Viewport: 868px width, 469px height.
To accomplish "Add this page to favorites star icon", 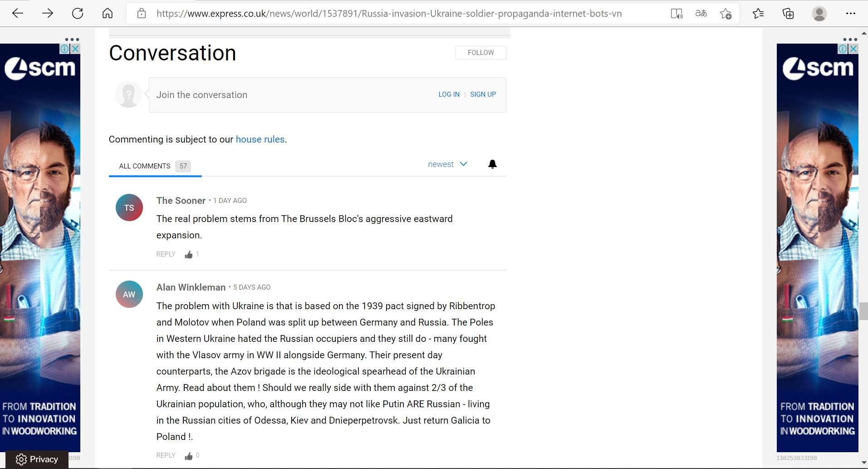I will pos(726,14).
